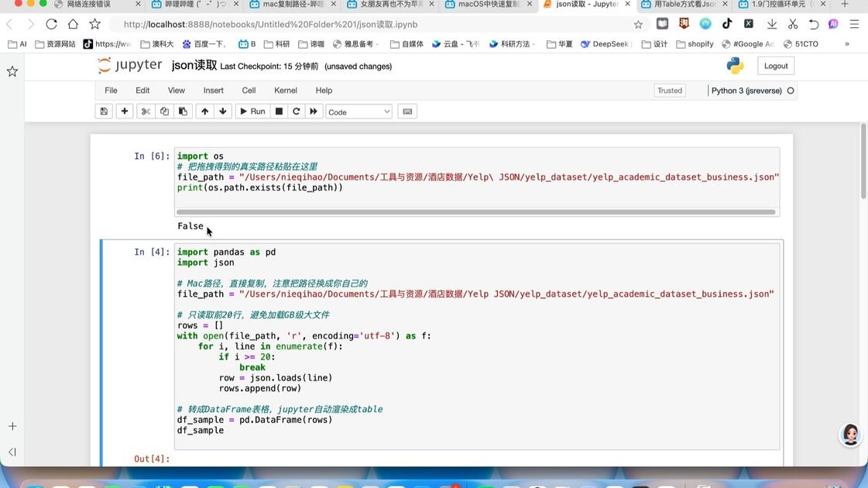Open the 设计 bookmark folder
The height and width of the screenshot is (488, 868).
pos(655,43)
